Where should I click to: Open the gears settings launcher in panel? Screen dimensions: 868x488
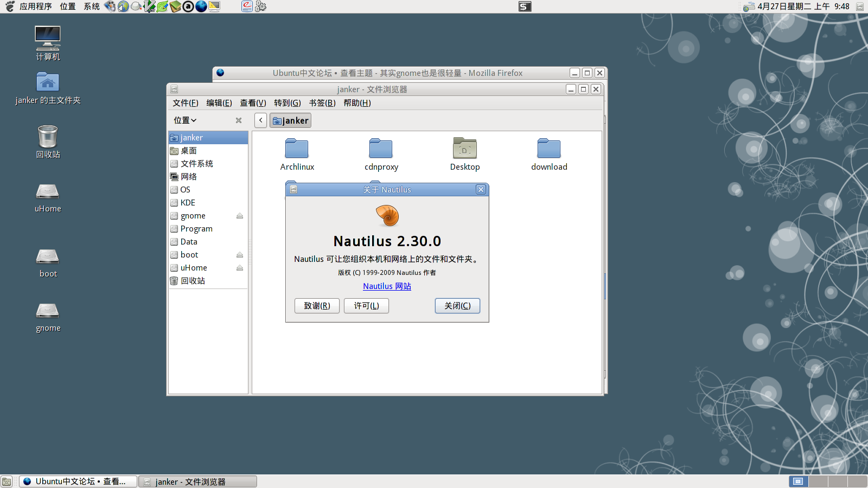tap(260, 7)
